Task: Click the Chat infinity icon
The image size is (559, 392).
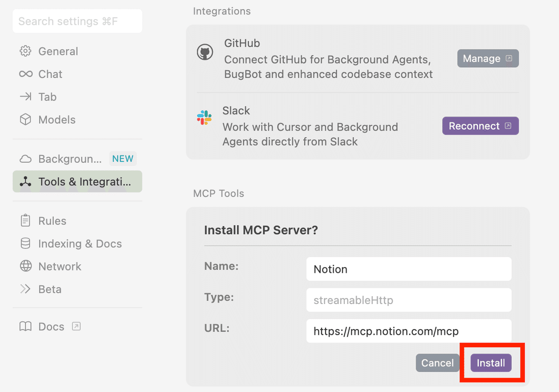Action: pos(26,74)
